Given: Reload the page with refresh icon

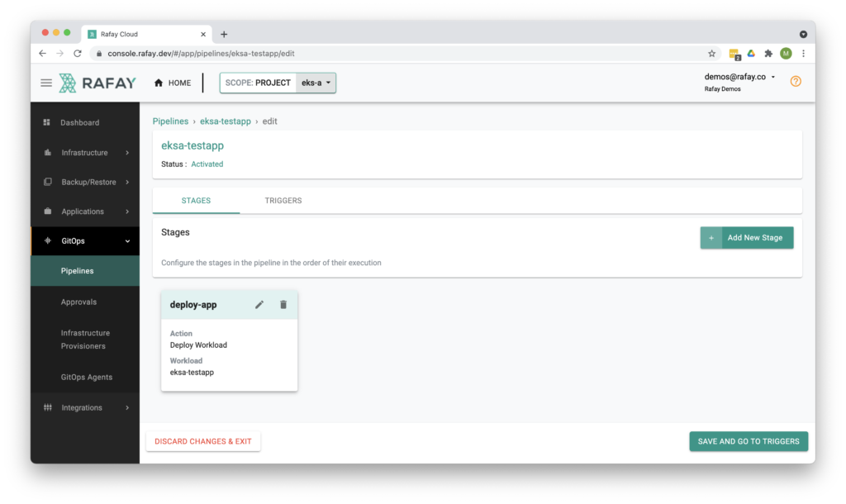Looking at the screenshot, I should (x=78, y=54).
